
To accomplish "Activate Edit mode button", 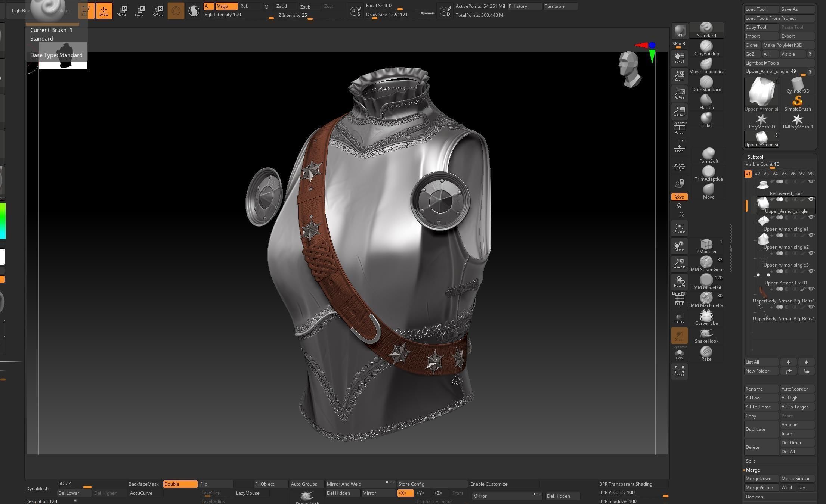I will click(x=86, y=11).
